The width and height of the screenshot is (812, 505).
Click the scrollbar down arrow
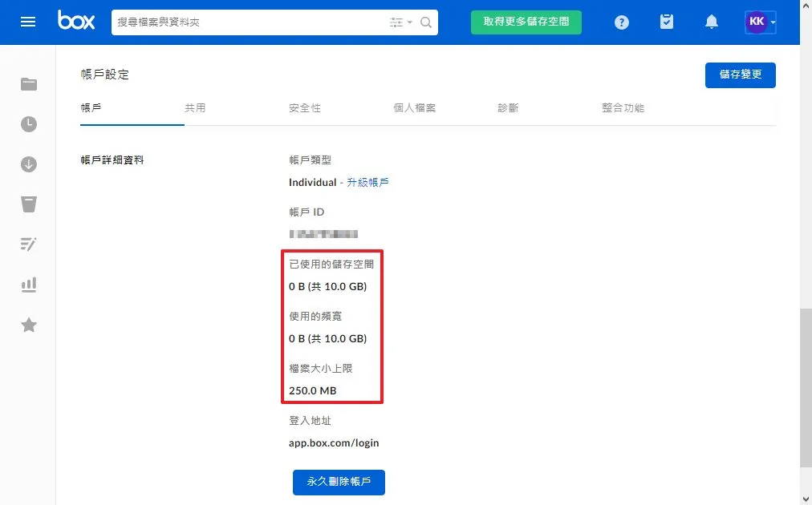806,500
